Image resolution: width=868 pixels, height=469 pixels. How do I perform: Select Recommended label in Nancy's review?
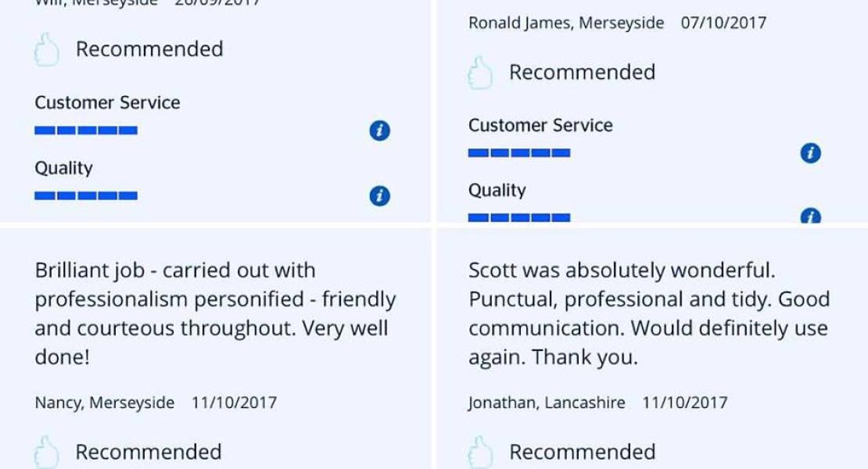(x=149, y=452)
